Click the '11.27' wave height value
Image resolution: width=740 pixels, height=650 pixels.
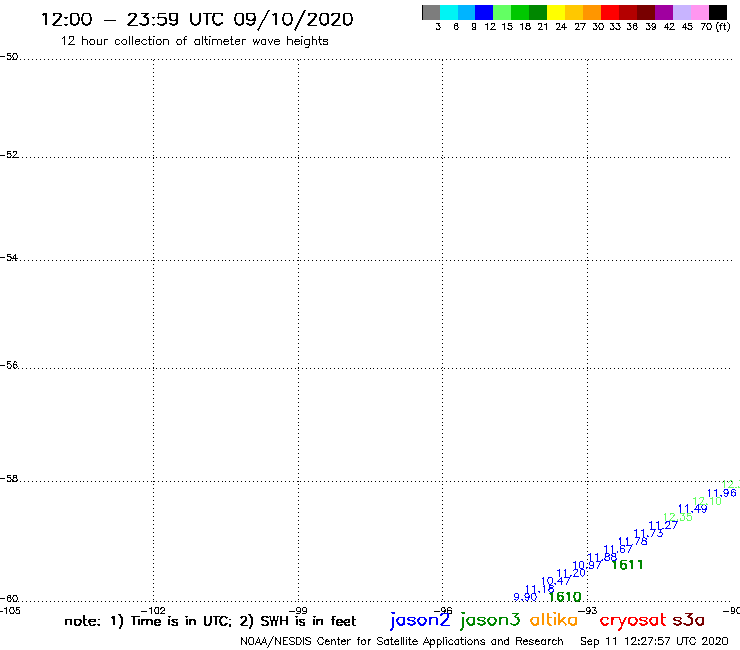(663, 525)
